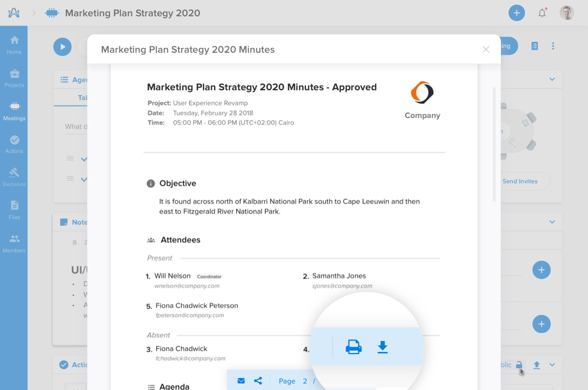This screenshot has width=588, height=390.
Task: Click the Coordinator badge
Action: [209, 277]
